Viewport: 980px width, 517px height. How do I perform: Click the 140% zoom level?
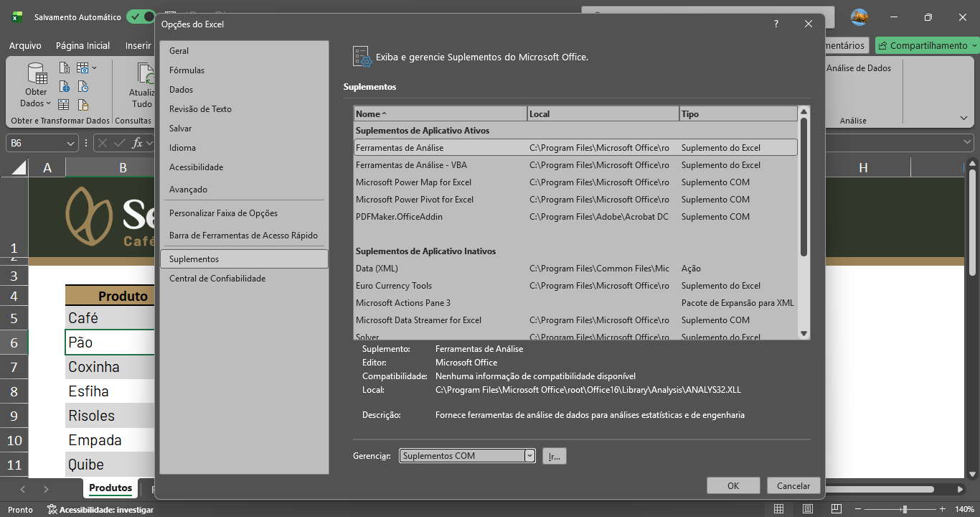click(x=964, y=510)
